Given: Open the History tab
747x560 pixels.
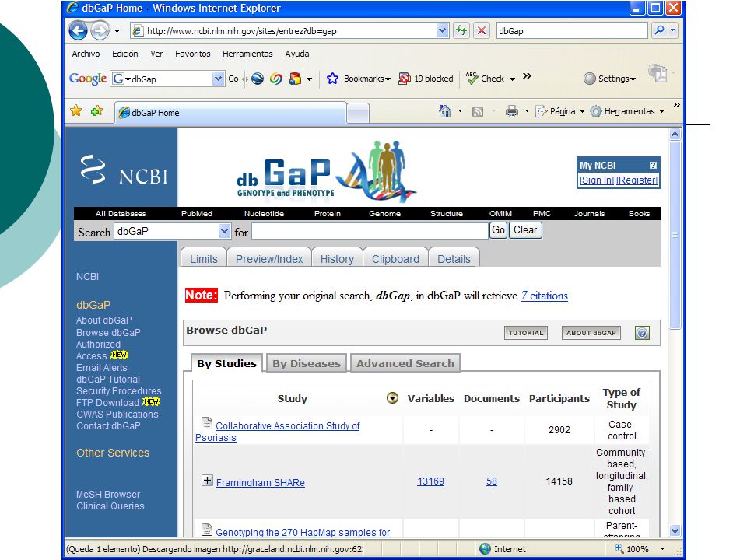Looking at the screenshot, I should [337, 258].
